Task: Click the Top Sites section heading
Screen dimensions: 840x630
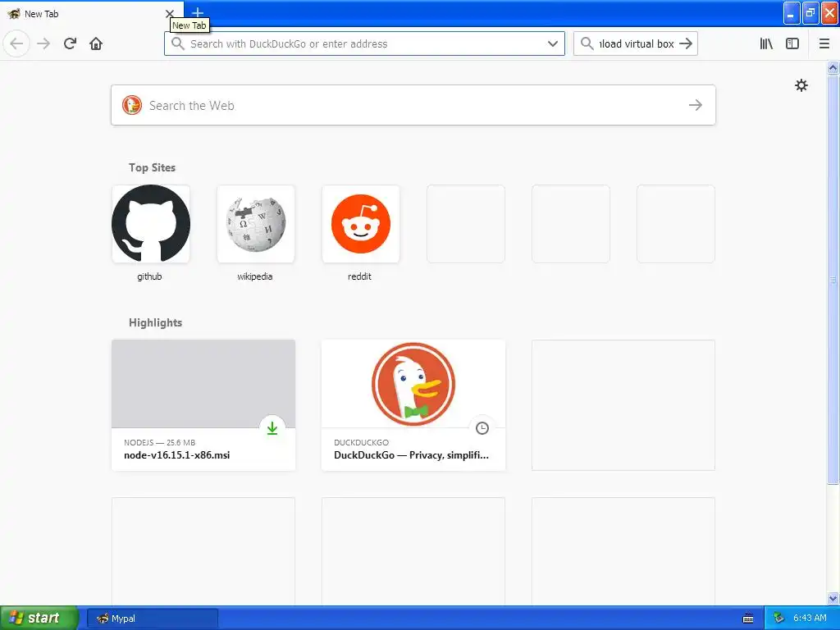Action: [x=152, y=167]
